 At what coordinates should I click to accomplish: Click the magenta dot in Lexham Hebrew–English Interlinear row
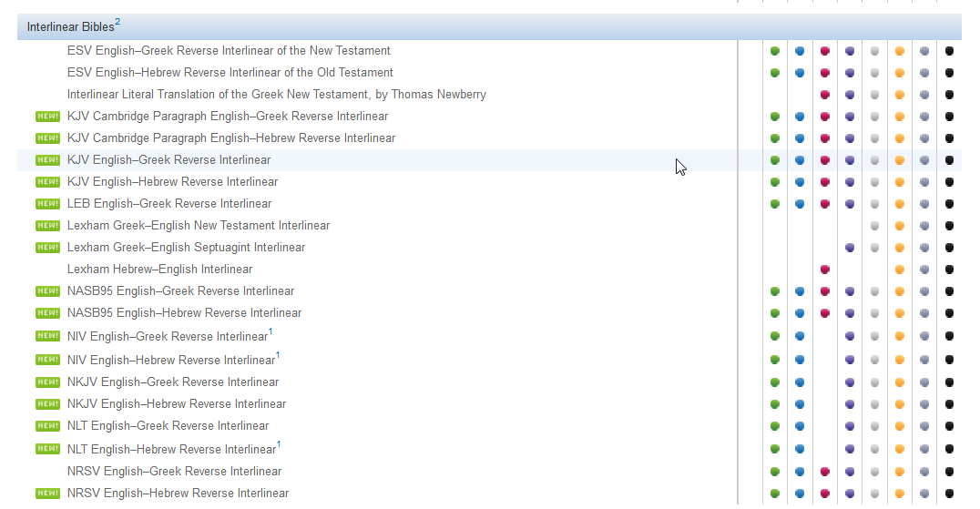coord(825,270)
